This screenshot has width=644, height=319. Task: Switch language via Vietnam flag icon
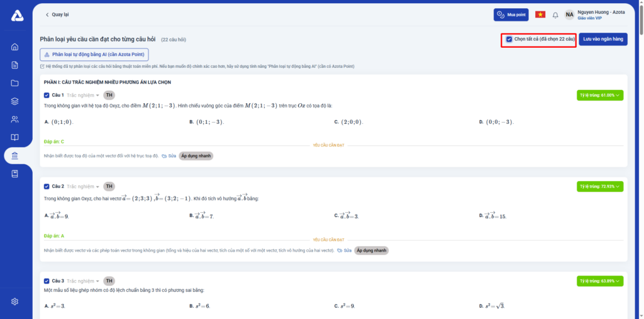tap(540, 14)
